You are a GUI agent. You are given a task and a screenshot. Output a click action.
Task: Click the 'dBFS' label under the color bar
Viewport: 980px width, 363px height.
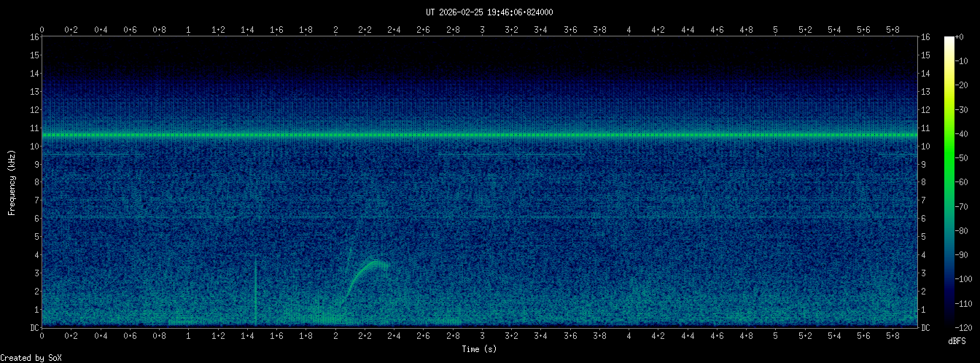click(959, 340)
